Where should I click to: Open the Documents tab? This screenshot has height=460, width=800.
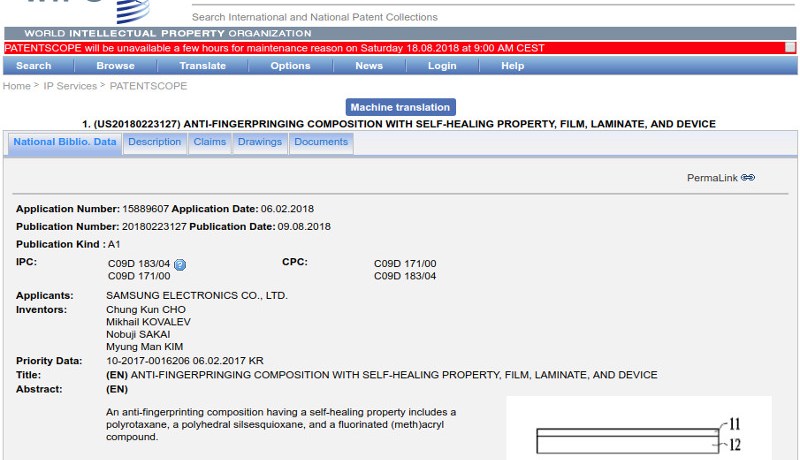(x=321, y=142)
